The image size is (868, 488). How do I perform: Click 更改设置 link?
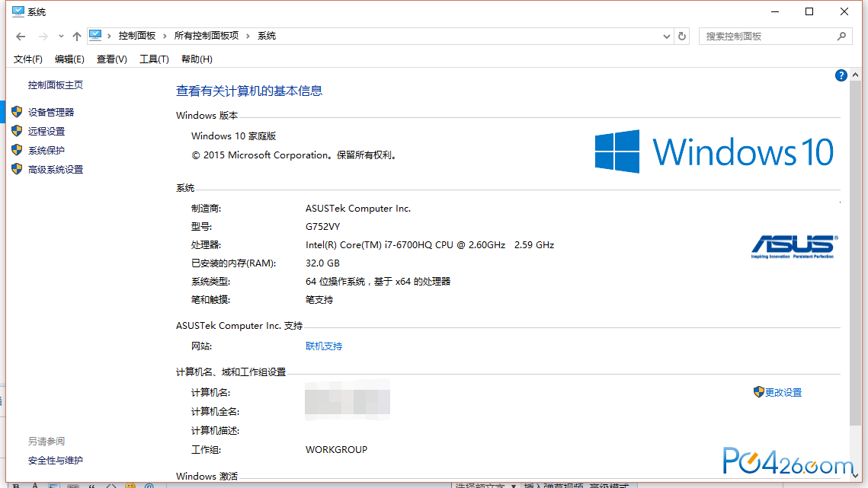pos(783,393)
